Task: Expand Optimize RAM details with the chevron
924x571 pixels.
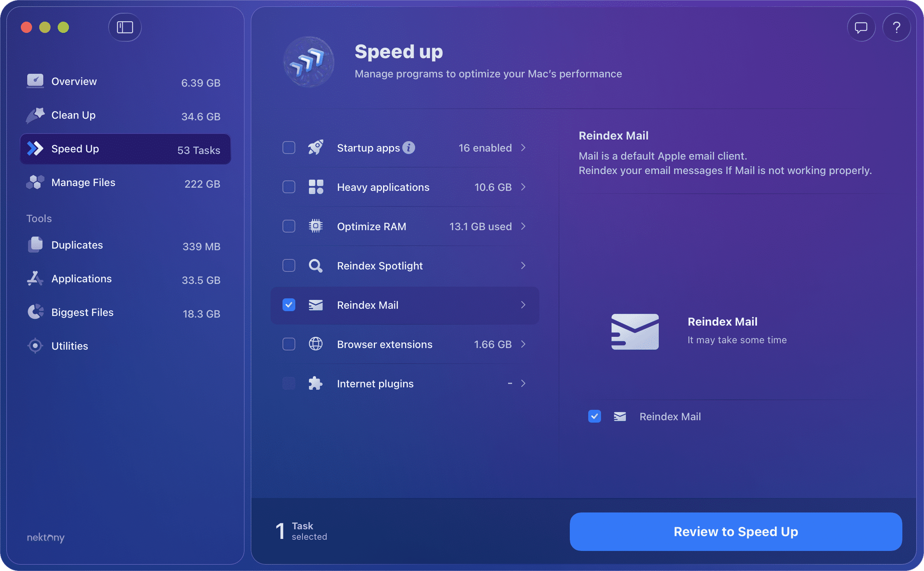Action: click(x=523, y=226)
